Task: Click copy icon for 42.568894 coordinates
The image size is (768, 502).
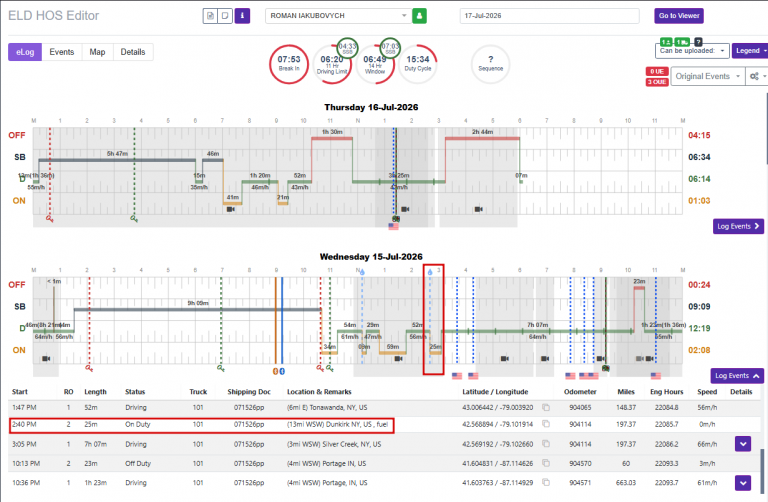Action: (x=546, y=424)
